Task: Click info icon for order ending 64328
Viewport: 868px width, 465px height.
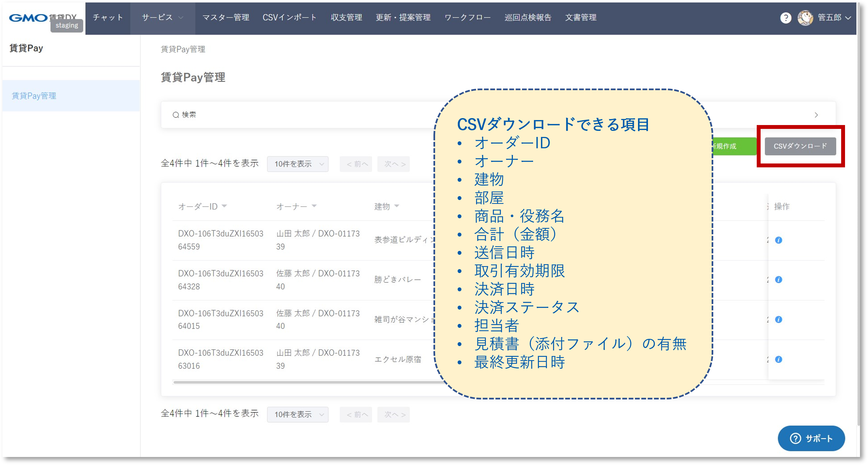Action: tap(778, 280)
